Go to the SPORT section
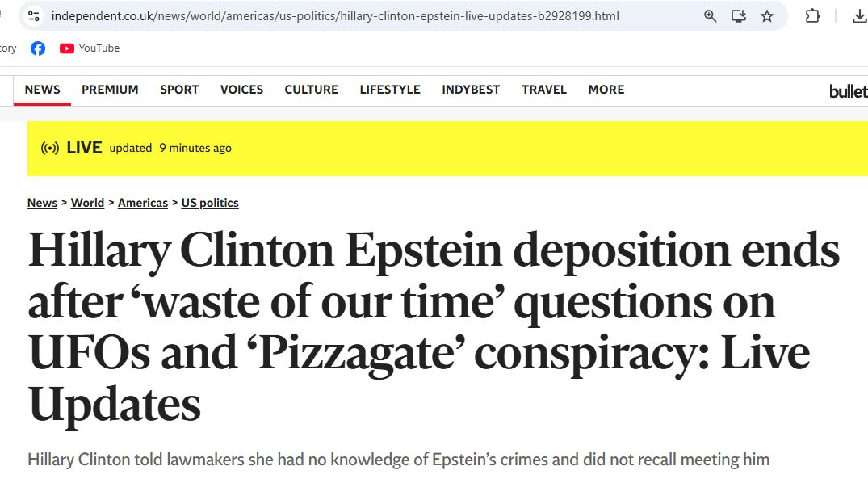 point(179,90)
